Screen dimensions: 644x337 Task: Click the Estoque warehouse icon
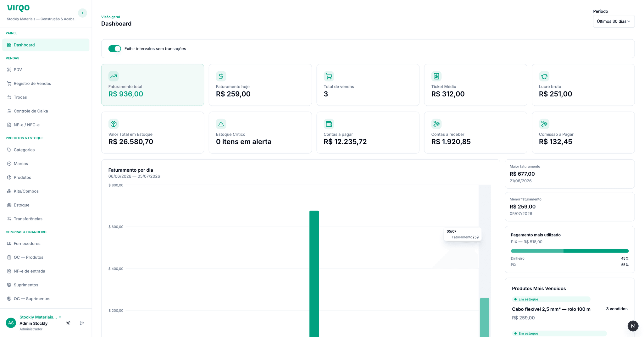[9, 205]
